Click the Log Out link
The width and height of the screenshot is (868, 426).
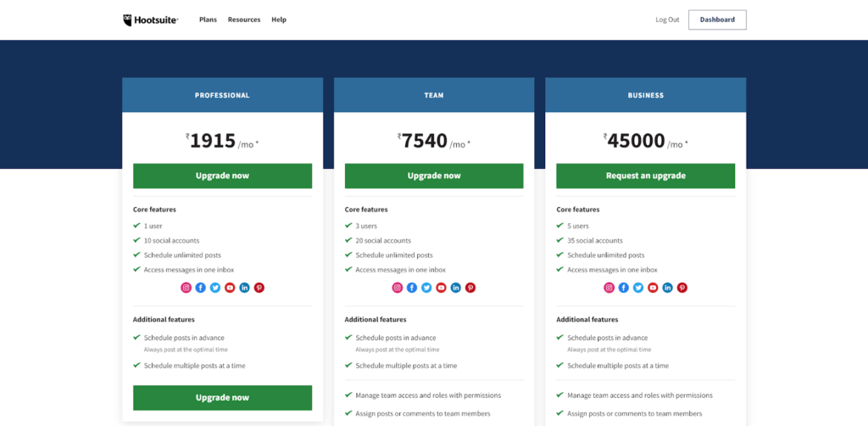[667, 20]
